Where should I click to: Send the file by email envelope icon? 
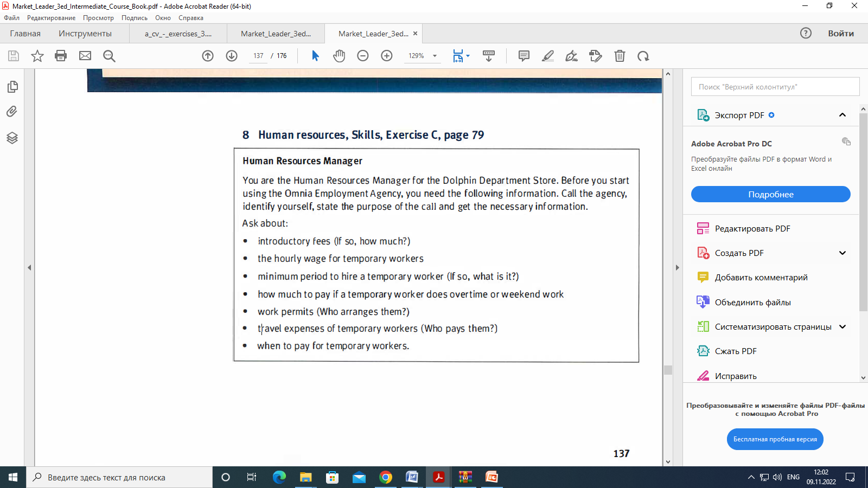(x=85, y=56)
